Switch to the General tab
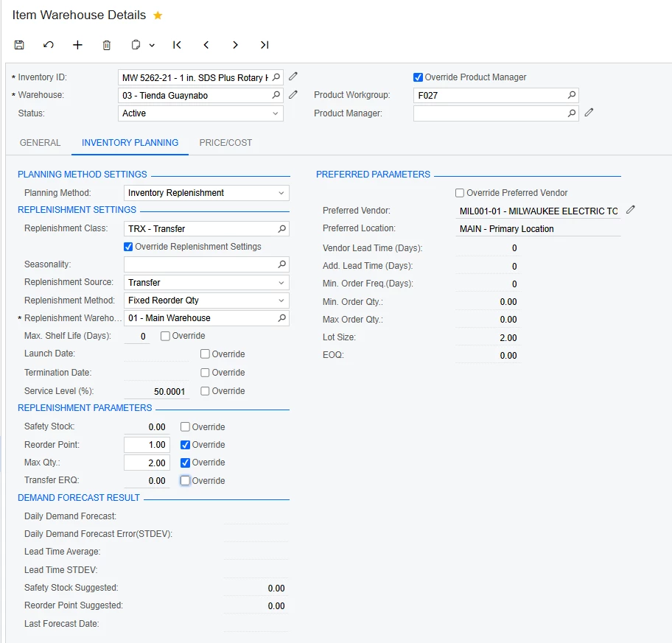This screenshot has height=643, width=672. [40, 143]
